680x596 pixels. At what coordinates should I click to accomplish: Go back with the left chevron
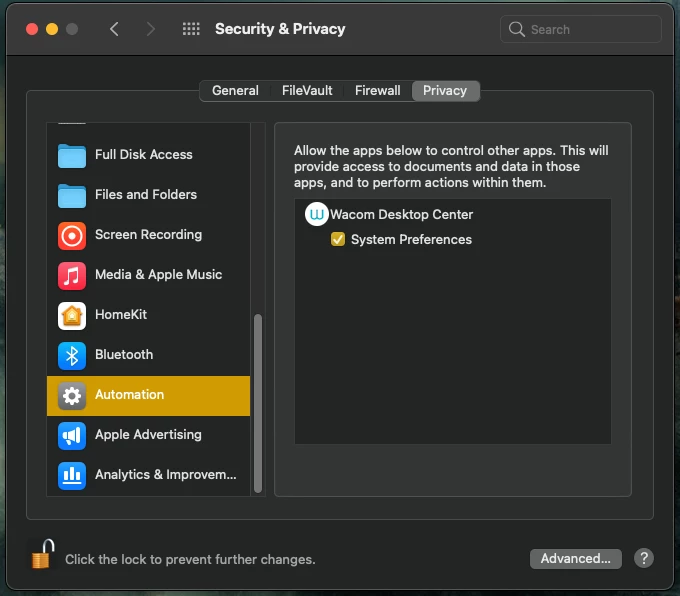114,29
